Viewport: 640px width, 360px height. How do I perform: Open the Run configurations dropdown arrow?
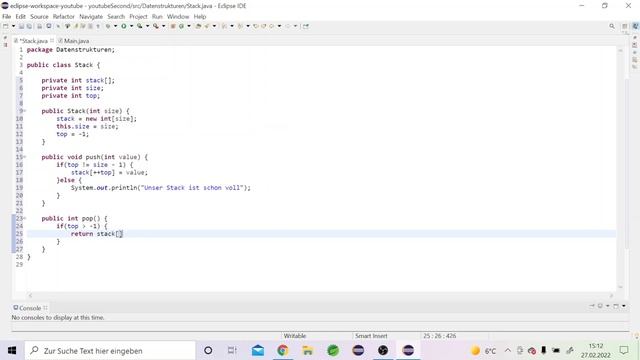[131, 26]
